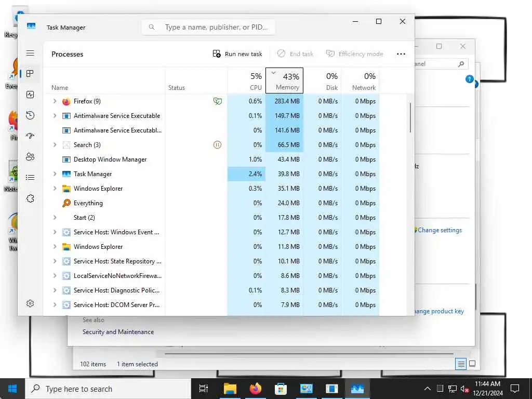Open Security and Maintenance link
532x399 pixels.
(118, 332)
